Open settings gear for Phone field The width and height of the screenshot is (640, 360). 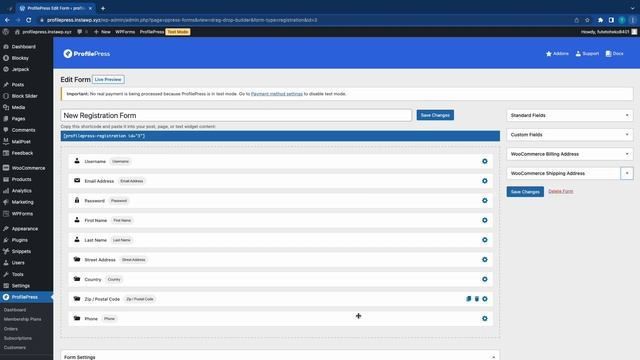click(x=484, y=318)
